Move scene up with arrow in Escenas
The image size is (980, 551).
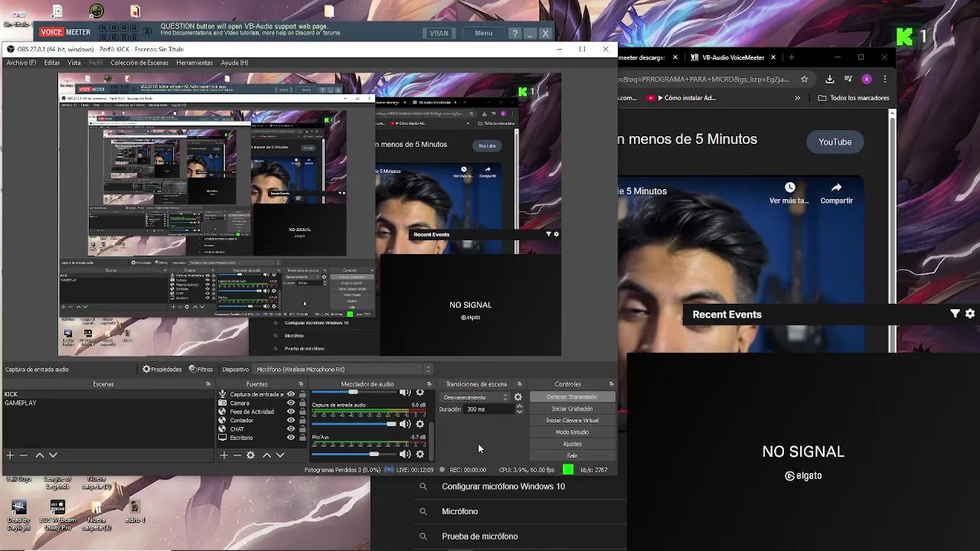coord(40,455)
